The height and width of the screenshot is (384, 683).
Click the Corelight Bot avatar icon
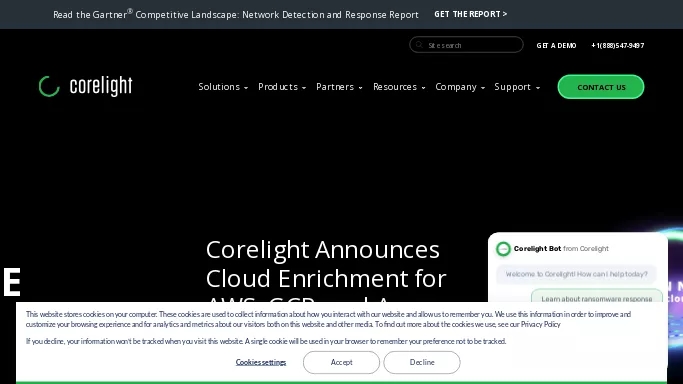503,249
